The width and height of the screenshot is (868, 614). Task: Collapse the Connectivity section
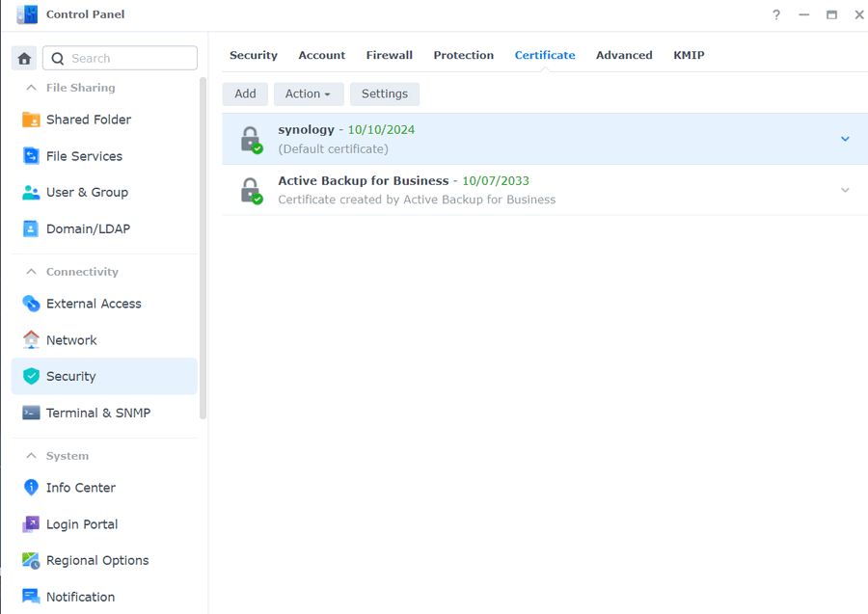pyautogui.click(x=31, y=272)
